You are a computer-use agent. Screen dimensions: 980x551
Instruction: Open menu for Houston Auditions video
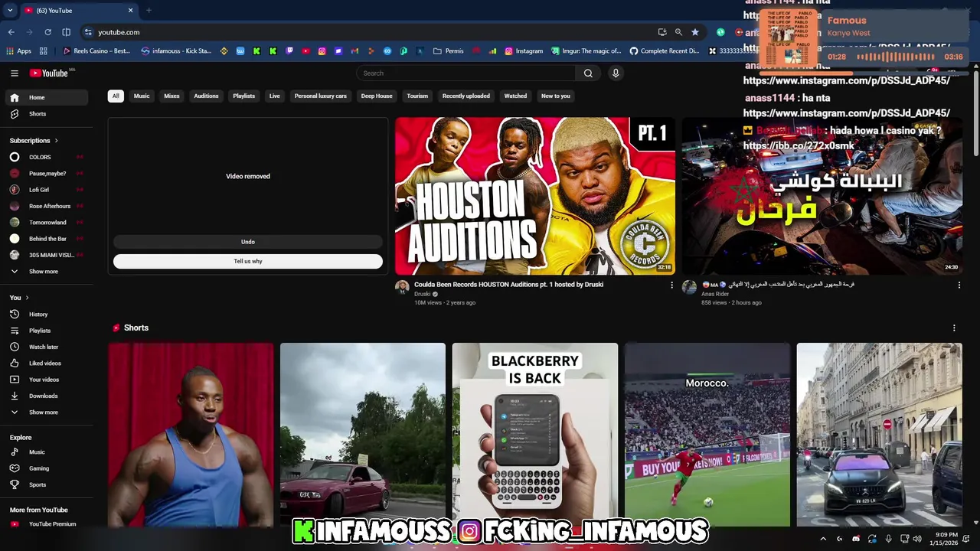[x=672, y=285]
